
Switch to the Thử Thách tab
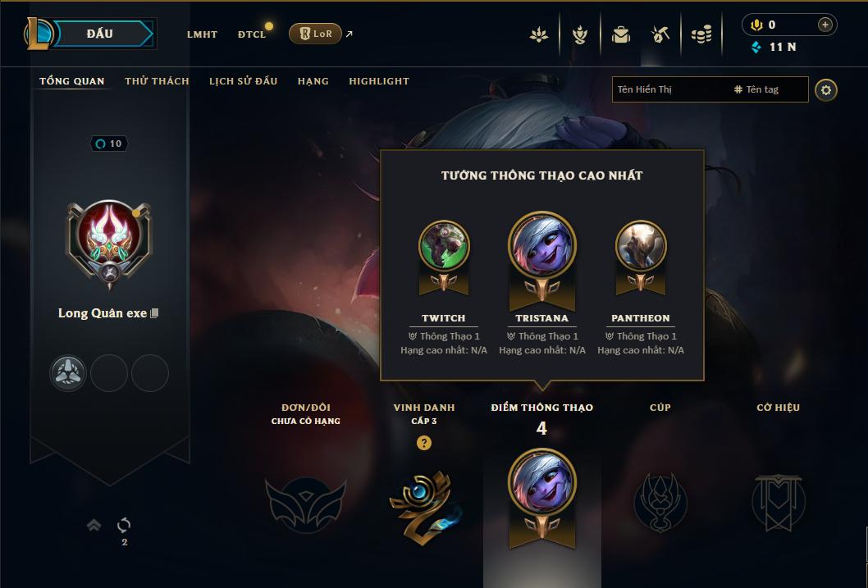click(x=157, y=81)
